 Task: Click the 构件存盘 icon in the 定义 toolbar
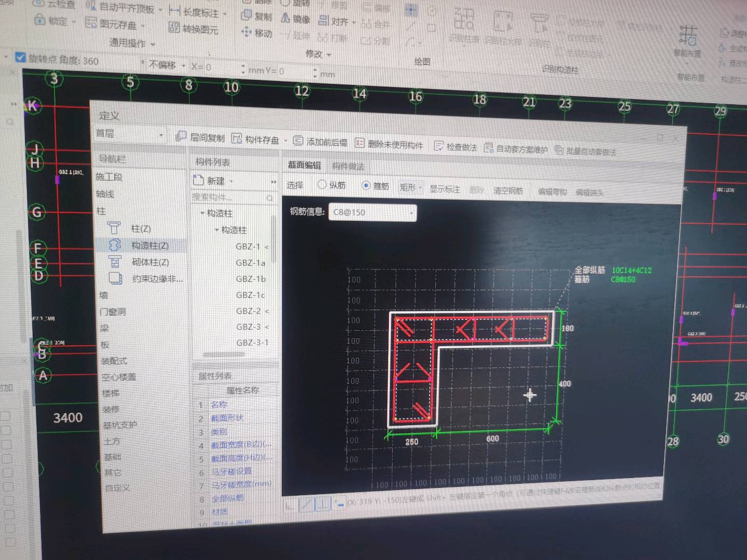point(237,138)
